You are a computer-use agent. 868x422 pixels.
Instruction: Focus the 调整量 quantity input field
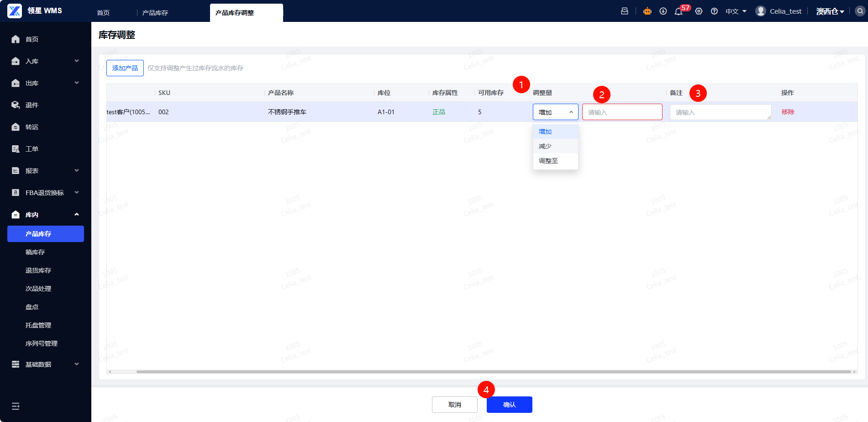(622, 112)
